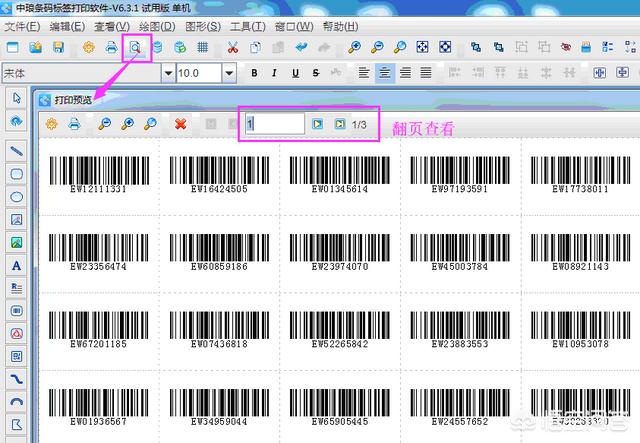Viewport: 640px width, 443px height.
Task: Click the blue database settings icon
Action: [157, 47]
